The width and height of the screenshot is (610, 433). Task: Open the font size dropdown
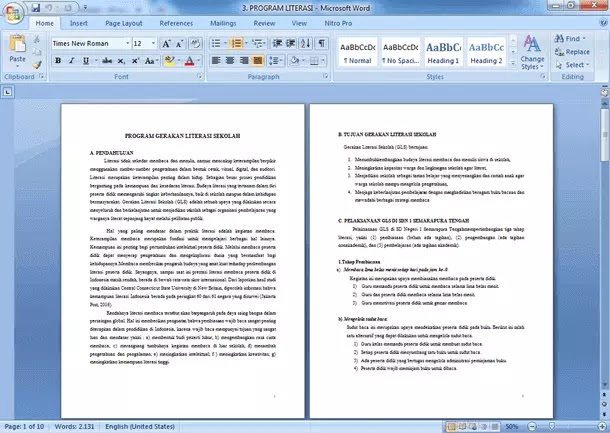154,44
